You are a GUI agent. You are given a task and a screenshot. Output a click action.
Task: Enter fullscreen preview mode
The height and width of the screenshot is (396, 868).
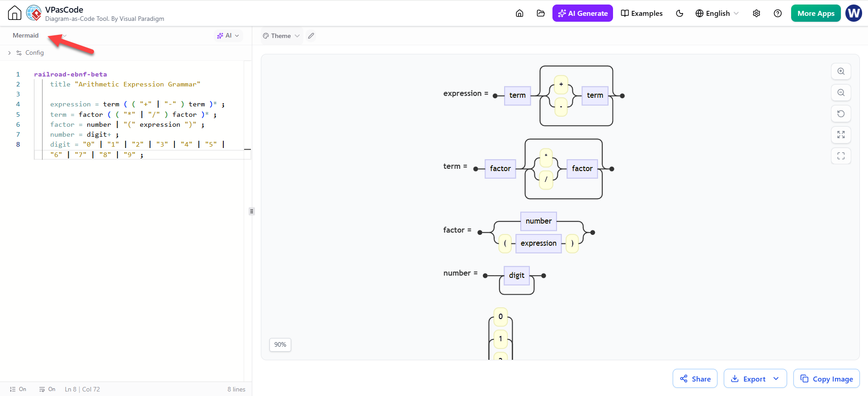[x=841, y=156]
